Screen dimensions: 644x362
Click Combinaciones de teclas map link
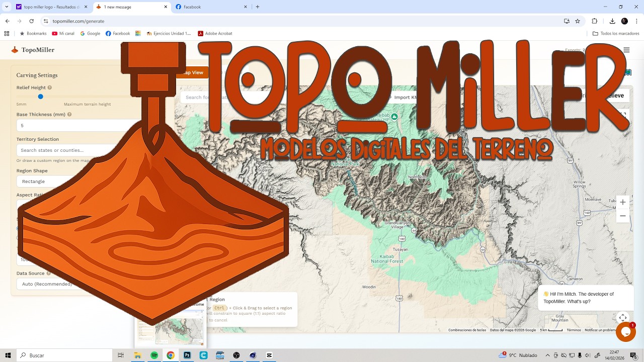point(467,330)
